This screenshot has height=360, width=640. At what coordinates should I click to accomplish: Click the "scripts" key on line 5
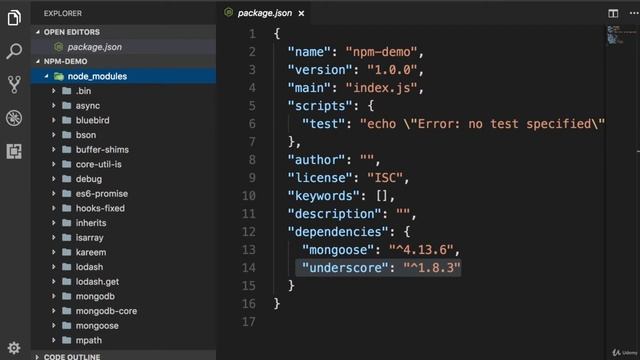[x=320, y=106]
